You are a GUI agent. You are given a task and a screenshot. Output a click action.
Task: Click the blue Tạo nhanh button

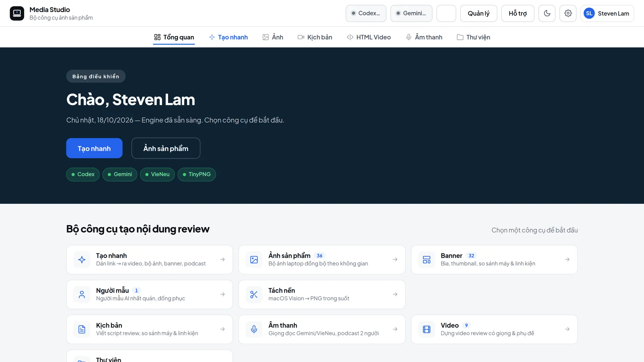(94, 148)
